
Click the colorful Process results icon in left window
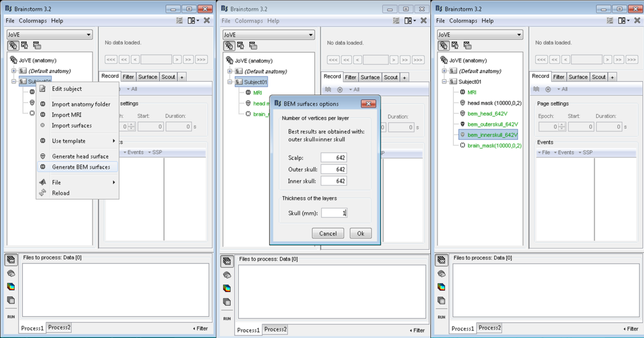pyautogui.click(x=11, y=287)
